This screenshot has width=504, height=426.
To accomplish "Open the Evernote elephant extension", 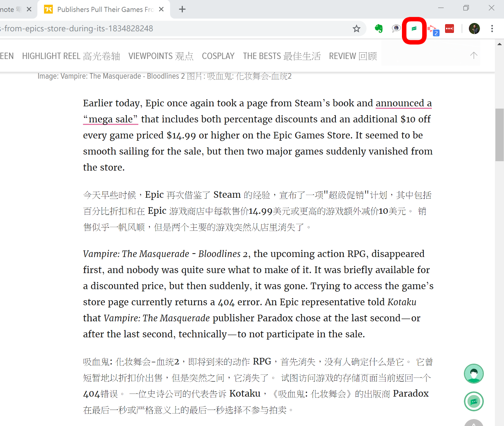I will click(x=379, y=29).
